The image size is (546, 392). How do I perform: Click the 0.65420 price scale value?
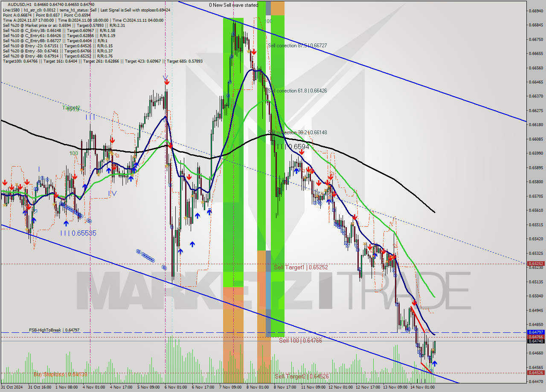point(535,239)
